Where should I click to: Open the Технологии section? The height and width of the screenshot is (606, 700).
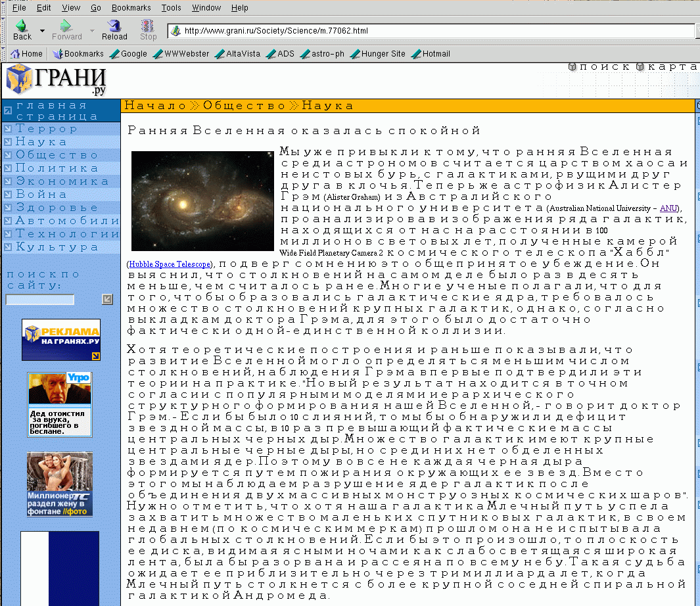68,233
